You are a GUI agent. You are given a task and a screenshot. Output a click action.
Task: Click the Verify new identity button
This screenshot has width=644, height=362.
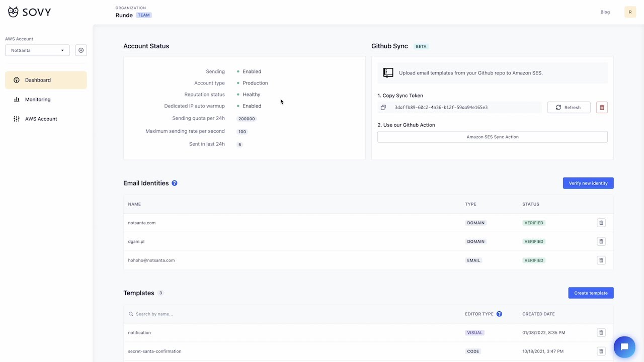point(588,183)
